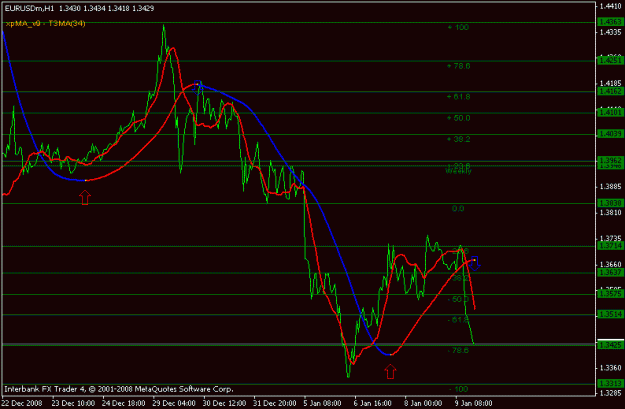
Task: Click the 29 Dec 04:00 time label
Action: click(x=174, y=403)
